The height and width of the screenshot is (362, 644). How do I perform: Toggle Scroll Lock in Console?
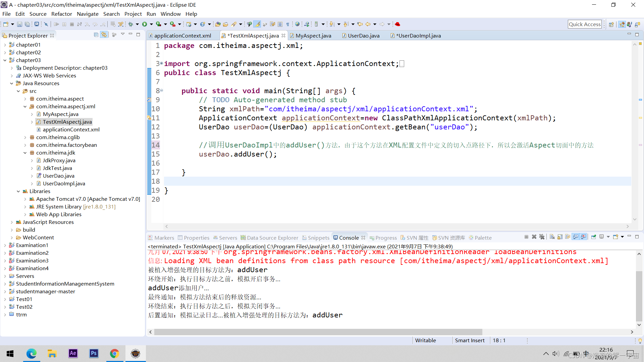(x=560, y=237)
